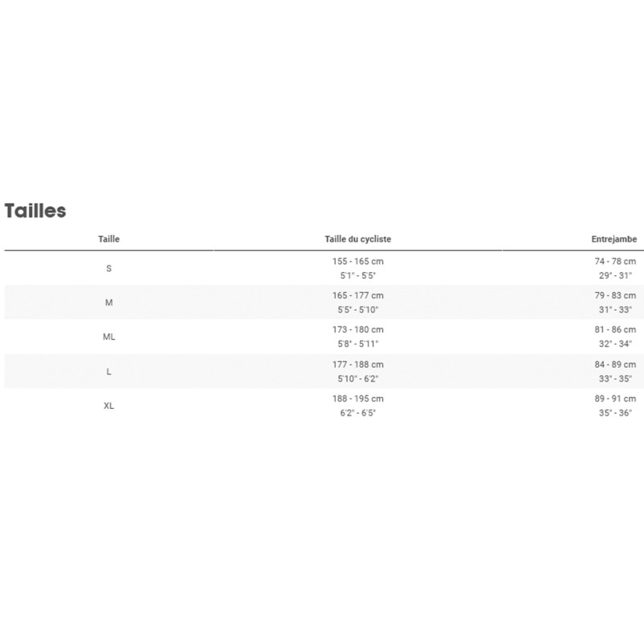This screenshot has height=644, width=644.
Task: Click the 74 - 78 cm inseam value
Action: point(615,262)
